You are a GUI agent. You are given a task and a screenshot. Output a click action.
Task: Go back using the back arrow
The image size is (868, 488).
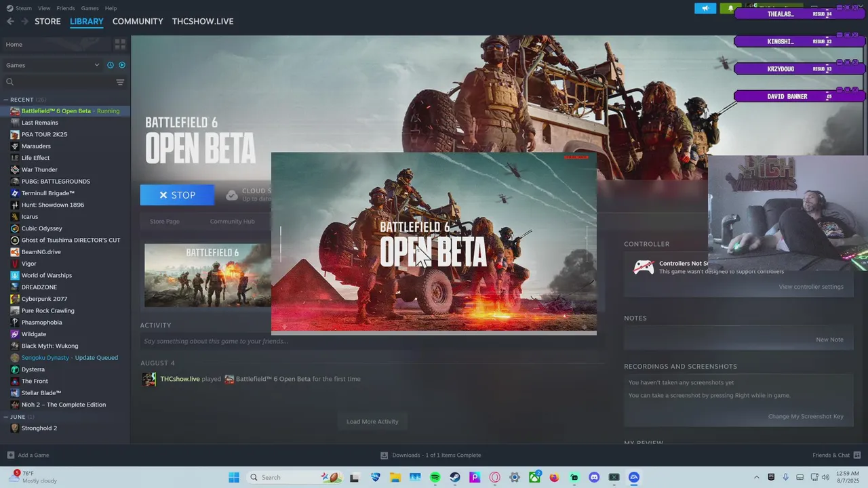point(10,21)
